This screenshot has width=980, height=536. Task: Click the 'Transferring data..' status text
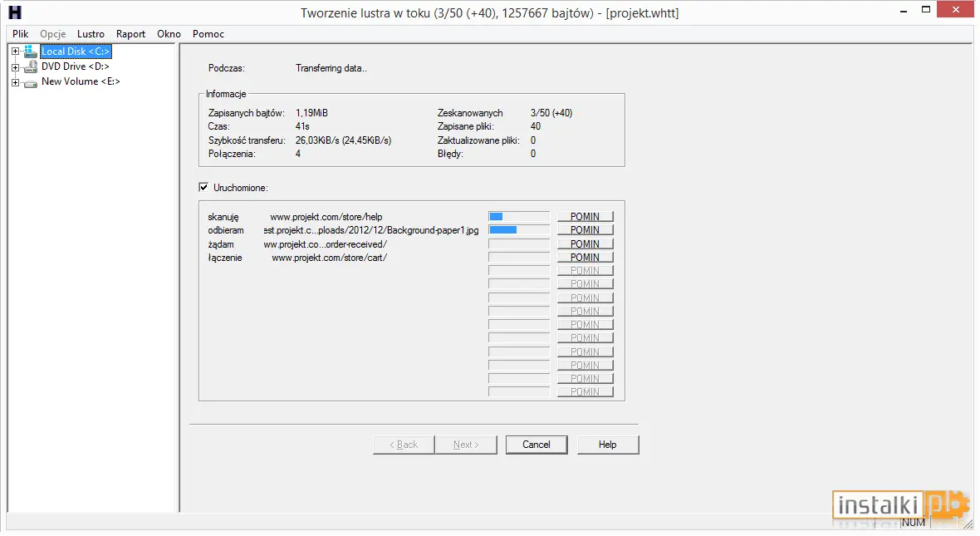click(x=331, y=68)
